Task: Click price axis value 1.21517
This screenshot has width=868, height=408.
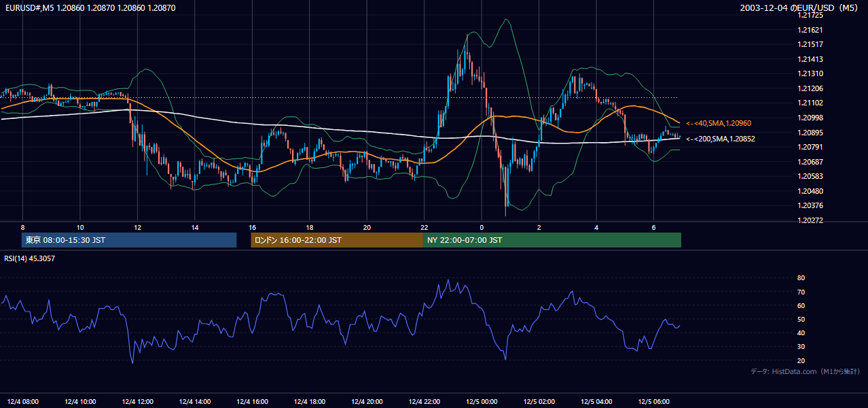Action: (812, 44)
